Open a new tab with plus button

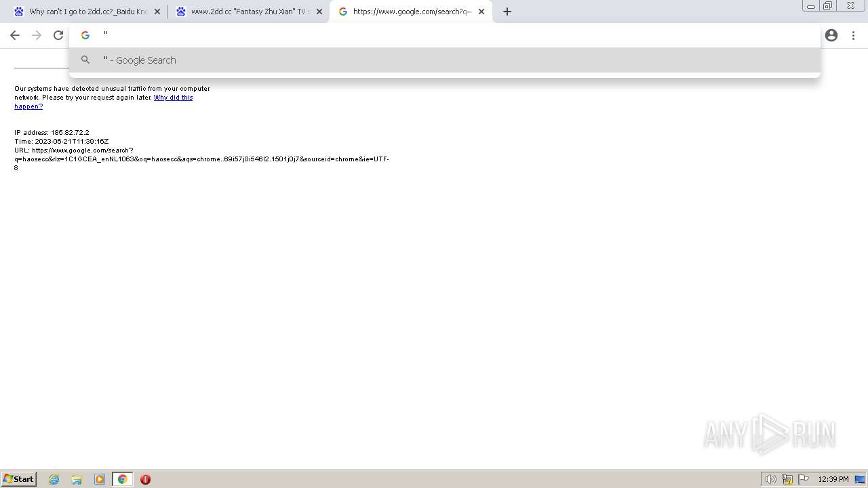coord(507,12)
